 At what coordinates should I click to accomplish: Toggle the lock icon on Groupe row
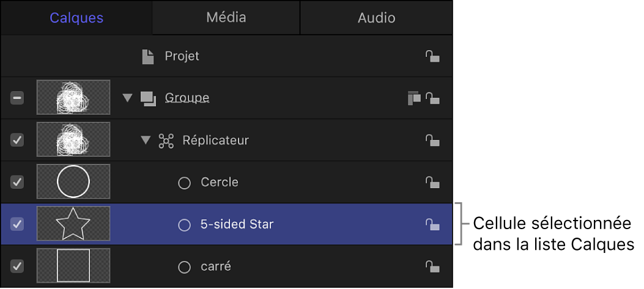[432, 98]
